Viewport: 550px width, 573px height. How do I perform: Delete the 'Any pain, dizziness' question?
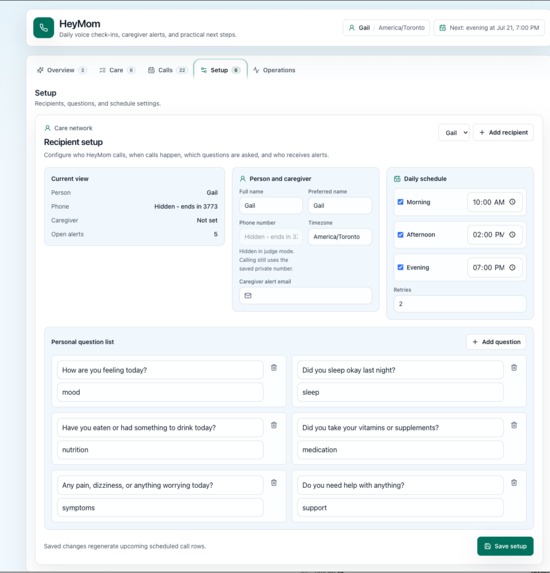pyautogui.click(x=274, y=483)
